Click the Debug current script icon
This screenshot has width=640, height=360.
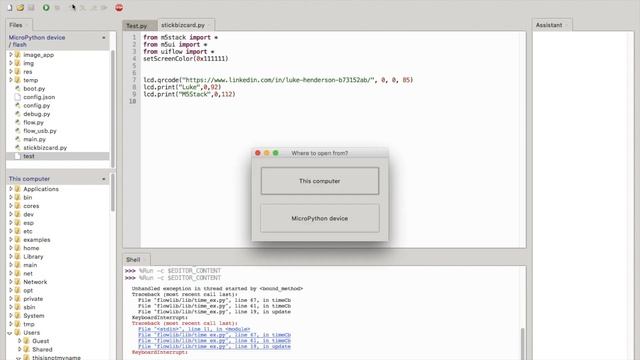pyautogui.click(x=58, y=8)
